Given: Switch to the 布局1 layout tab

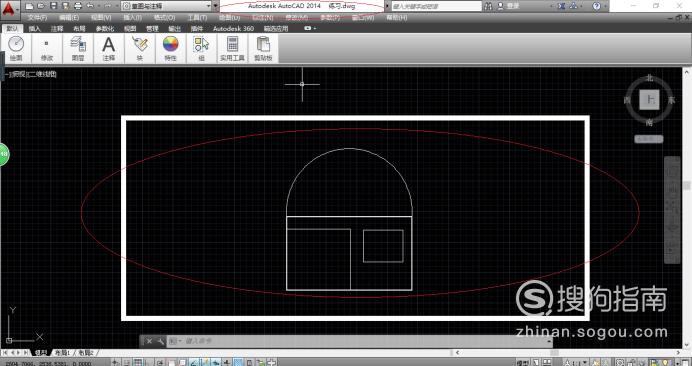Looking at the screenshot, I should coord(63,353).
